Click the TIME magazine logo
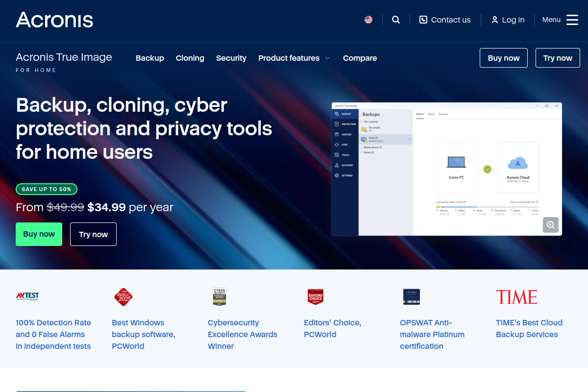This screenshot has width=588, height=392. click(516, 297)
